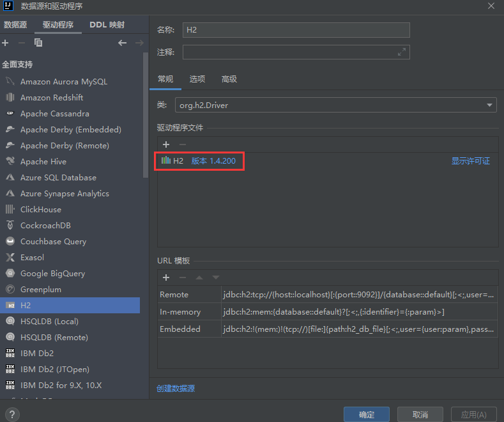504x422 pixels.
Task: Click the 取消 button
Action: (x=420, y=414)
